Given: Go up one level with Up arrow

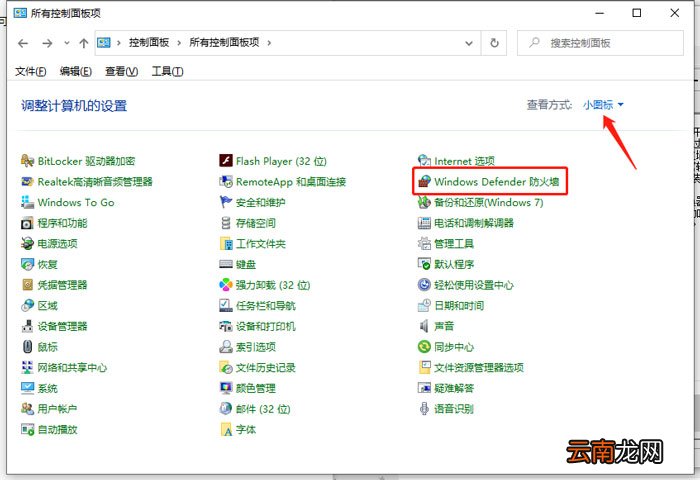Looking at the screenshot, I should point(83,43).
